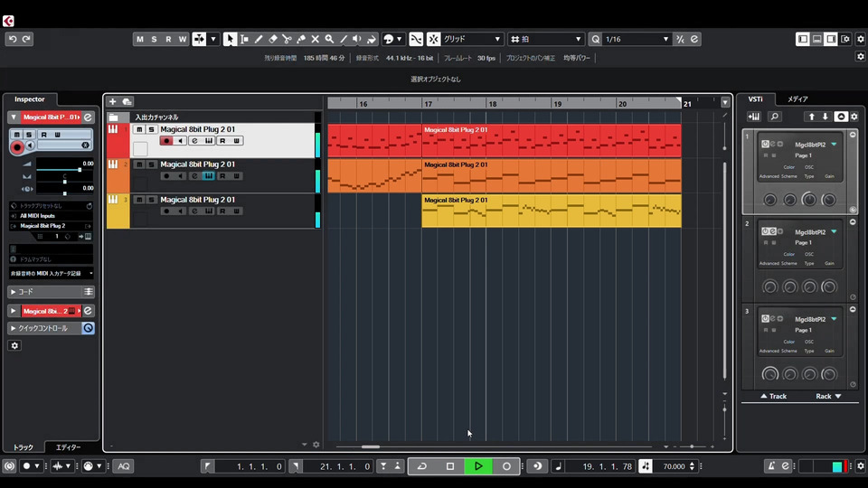The width and height of the screenshot is (868, 488).
Task: Click the Apply Quantize Q icon
Action: 595,39
